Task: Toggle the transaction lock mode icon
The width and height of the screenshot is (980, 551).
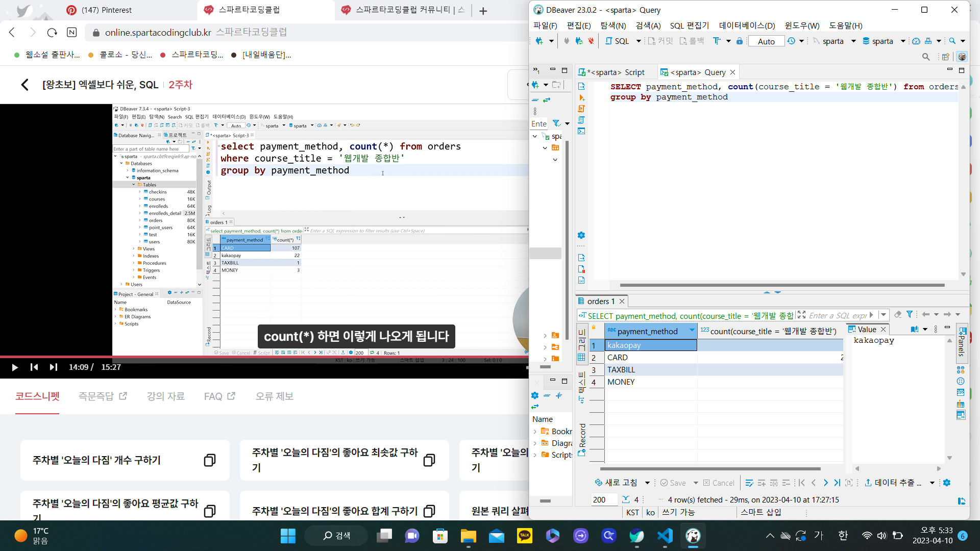Action: (740, 41)
